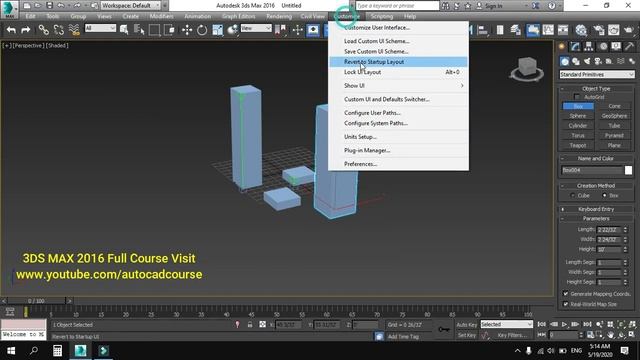Select the Select and Link tool
Viewport: 640px width, 360px height.
43,30
